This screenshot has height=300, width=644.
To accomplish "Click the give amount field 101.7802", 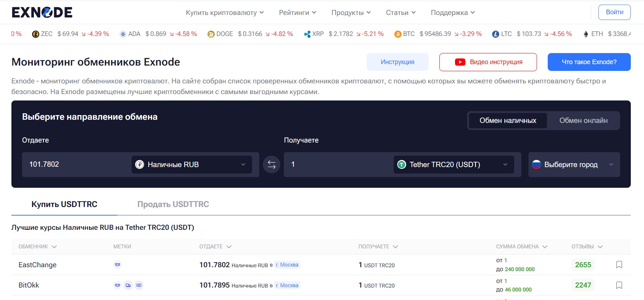I will point(77,165).
